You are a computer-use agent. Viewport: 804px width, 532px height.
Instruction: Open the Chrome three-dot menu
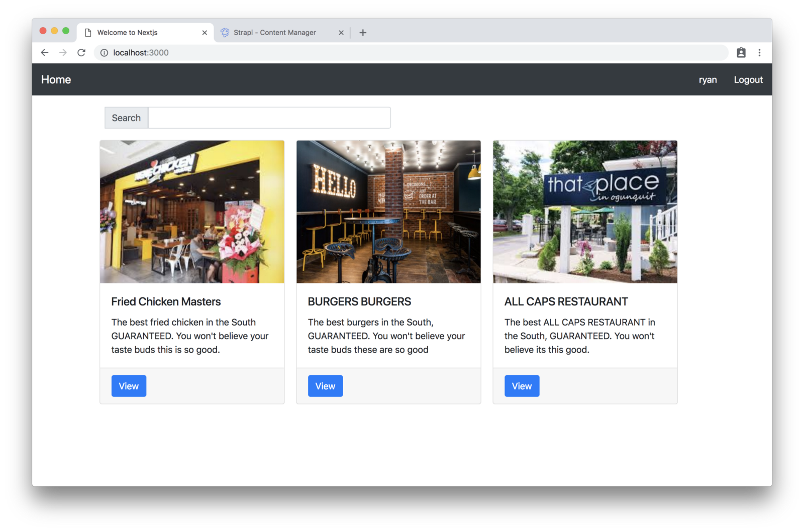759,53
